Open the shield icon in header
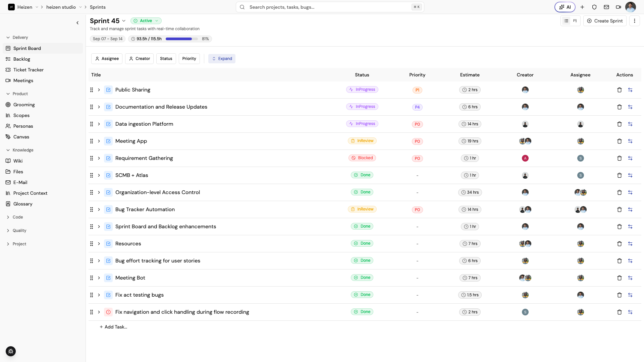The image size is (644, 362). (x=594, y=7)
